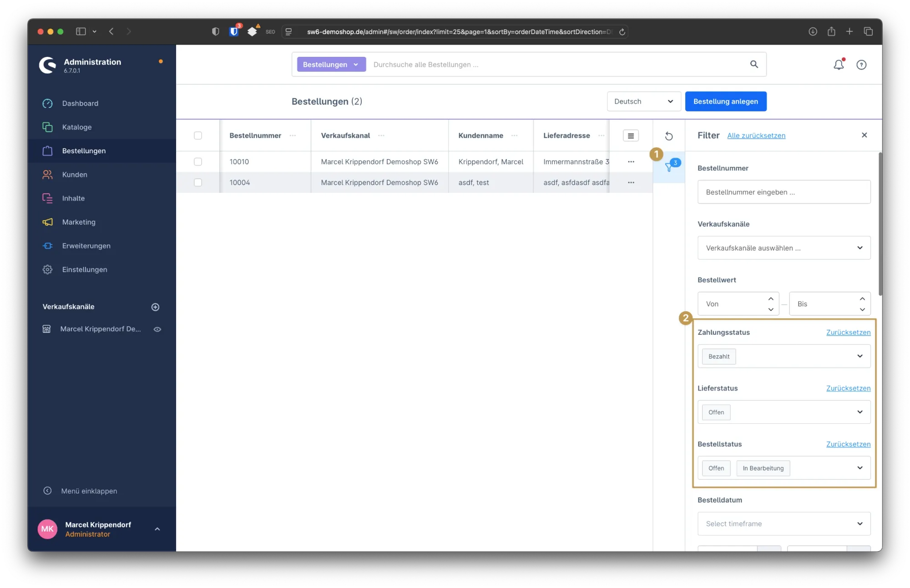Viewport: 910px width, 588px height.
Task: Open the Bestellungen search category selector
Action: click(x=331, y=64)
